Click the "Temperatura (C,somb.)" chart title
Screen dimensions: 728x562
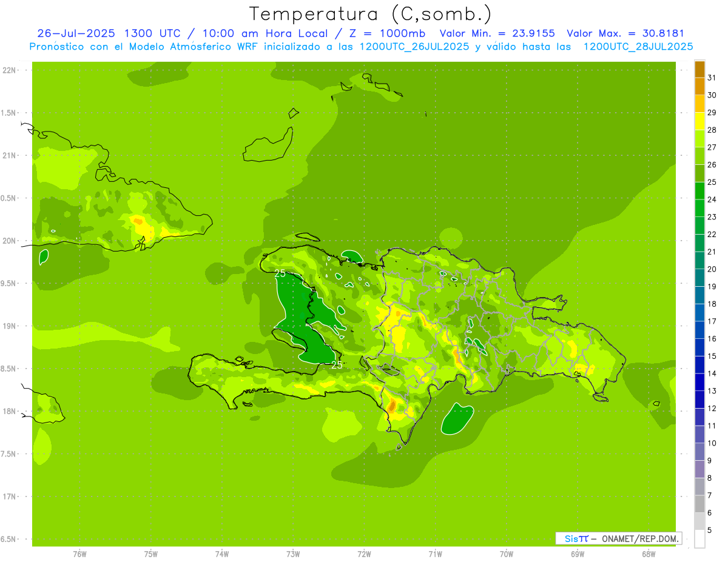coord(370,13)
